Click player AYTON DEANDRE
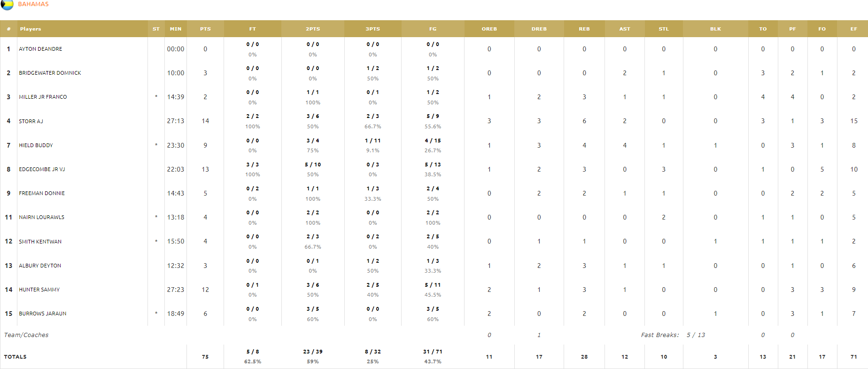868x369 pixels. [x=40, y=49]
